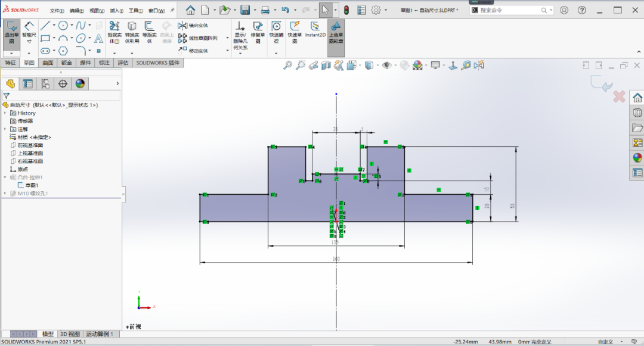Collapse the 凸台-拉伸1 feature node
Viewport: 644px width, 346px height.
5,177
